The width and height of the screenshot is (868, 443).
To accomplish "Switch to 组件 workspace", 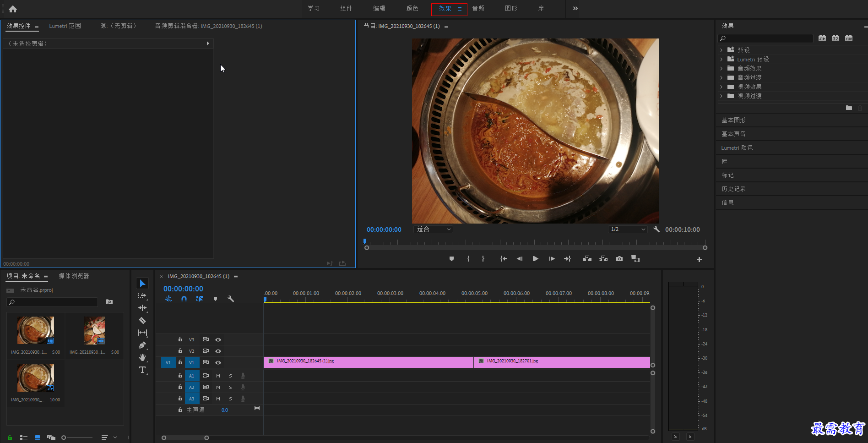I will tap(346, 8).
